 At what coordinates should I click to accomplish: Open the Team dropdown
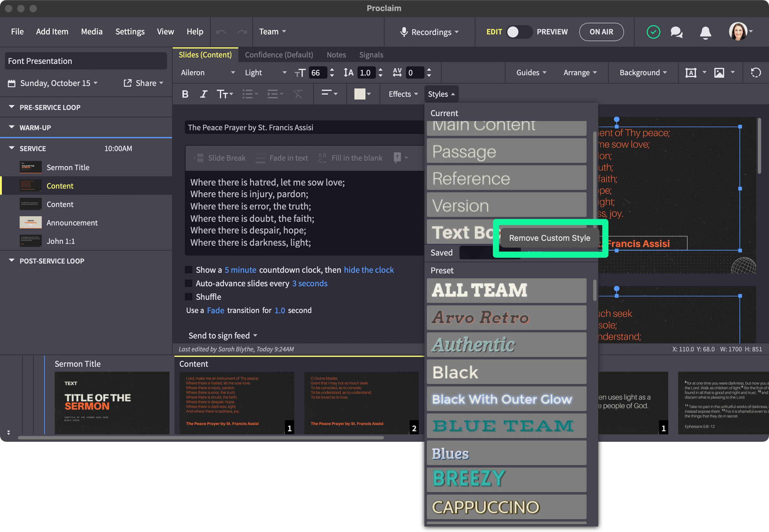coord(272,32)
